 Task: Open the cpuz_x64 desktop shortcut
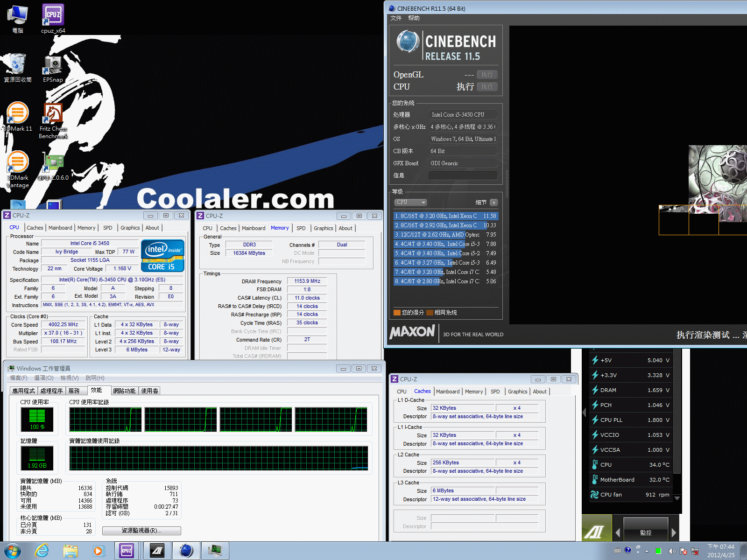tap(53, 19)
